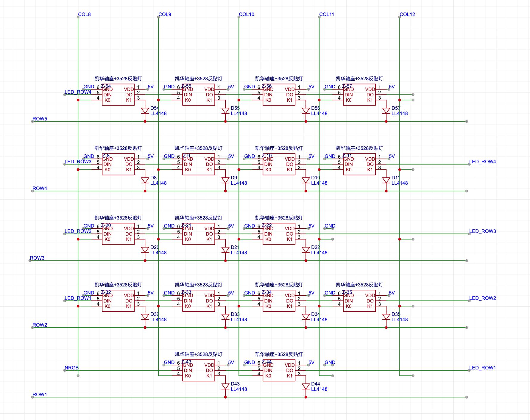Click LED_ROW3 label left of Z-8
530x420 pixels.
coord(78,162)
